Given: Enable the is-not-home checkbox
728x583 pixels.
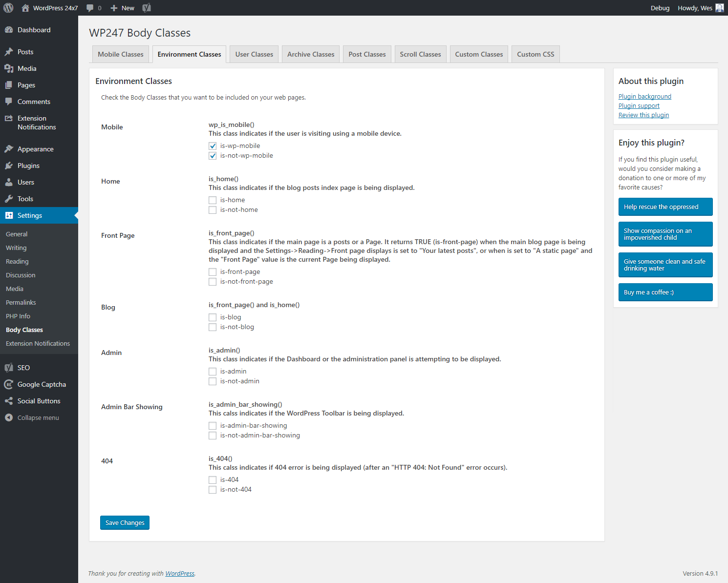Looking at the screenshot, I should [213, 210].
